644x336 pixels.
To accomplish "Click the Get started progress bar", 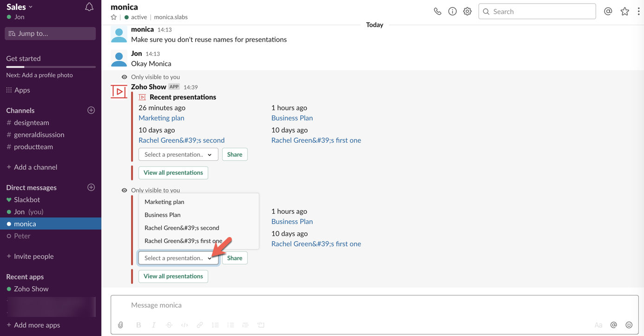I will pyautogui.click(x=51, y=67).
